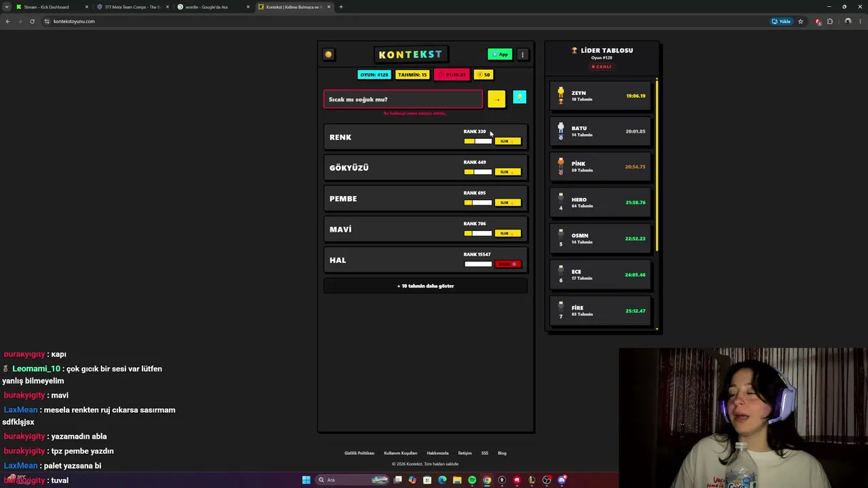Click the CANLI live indicator
The image size is (868, 488).
[601, 66]
